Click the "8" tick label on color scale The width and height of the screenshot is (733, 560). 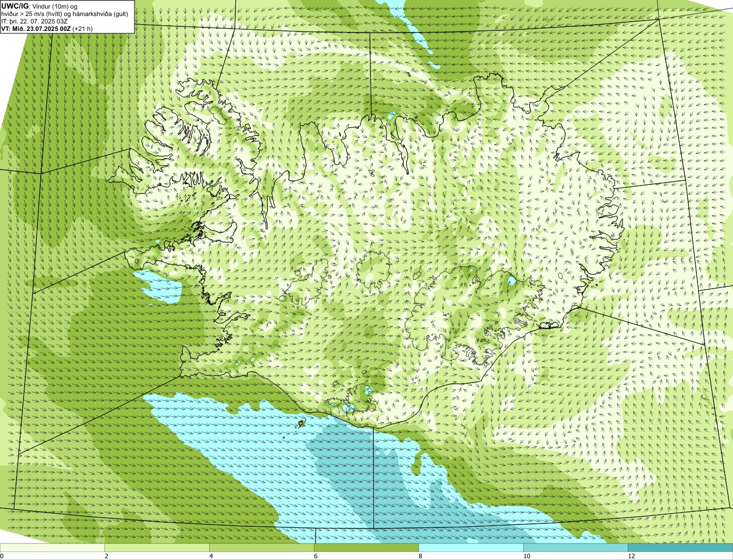[x=420, y=556]
